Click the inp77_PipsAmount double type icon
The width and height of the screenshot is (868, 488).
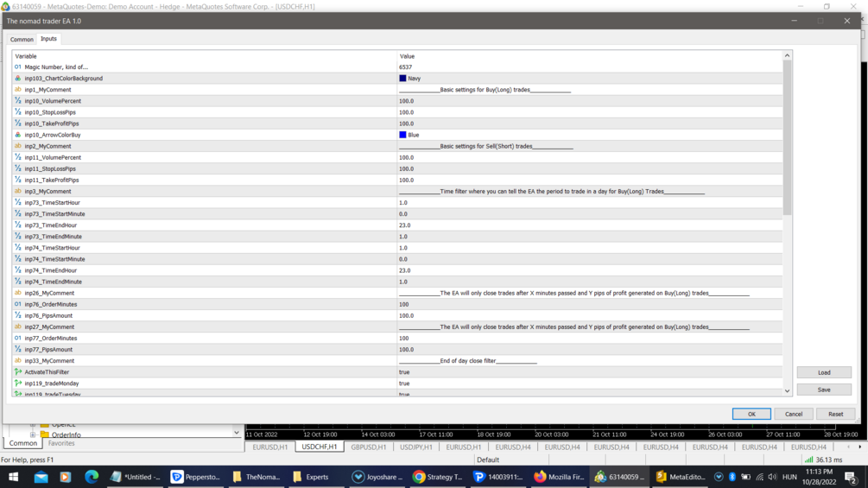pos(18,349)
